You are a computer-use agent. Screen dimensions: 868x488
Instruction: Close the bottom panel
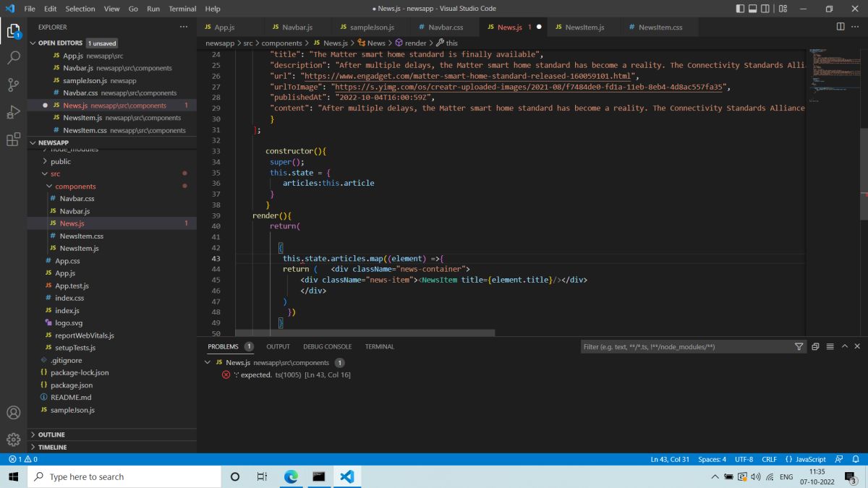coord(859,347)
